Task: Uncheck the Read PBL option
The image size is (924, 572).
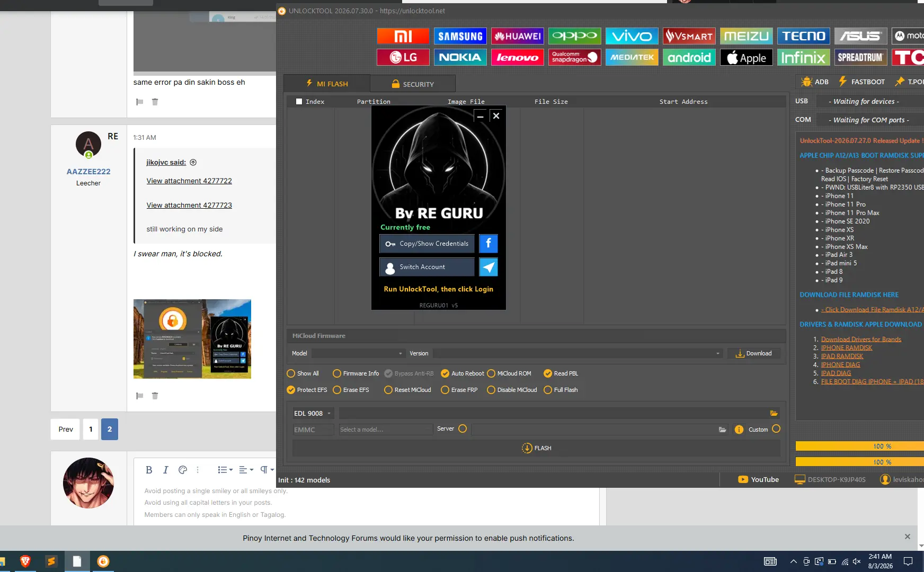Action: pos(561,373)
